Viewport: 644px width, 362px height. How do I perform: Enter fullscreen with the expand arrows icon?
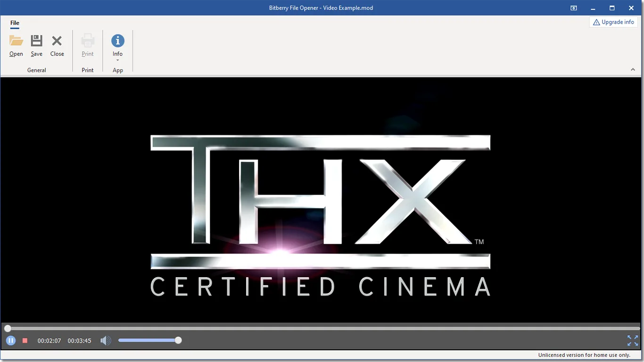pyautogui.click(x=633, y=340)
